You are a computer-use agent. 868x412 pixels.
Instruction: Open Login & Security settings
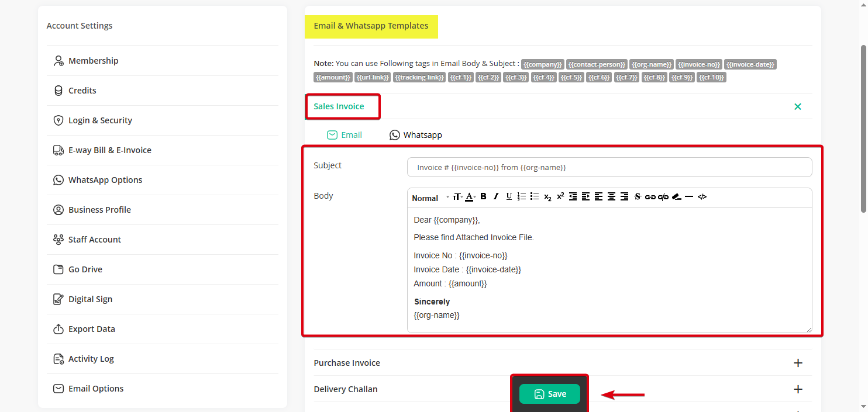163,120
